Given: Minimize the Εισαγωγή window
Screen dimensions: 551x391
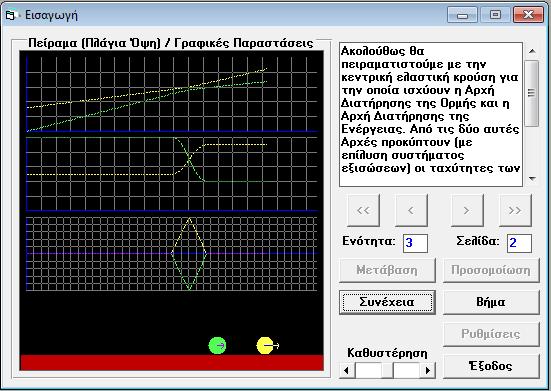Looking at the screenshot, I should [x=462, y=15].
